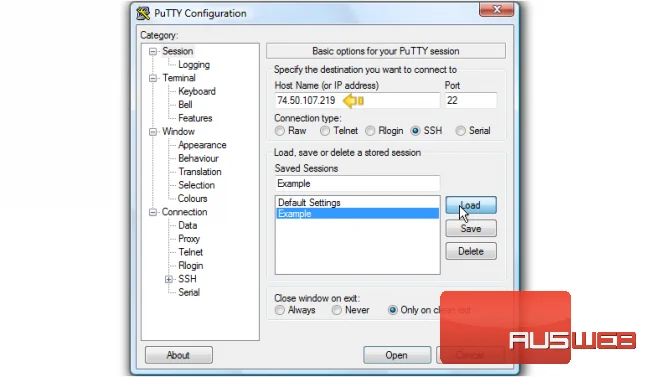Click the PuTTY icon in title bar
Image resolution: width=650 pixels, height=377 pixels.
pyautogui.click(x=143, y=13)
